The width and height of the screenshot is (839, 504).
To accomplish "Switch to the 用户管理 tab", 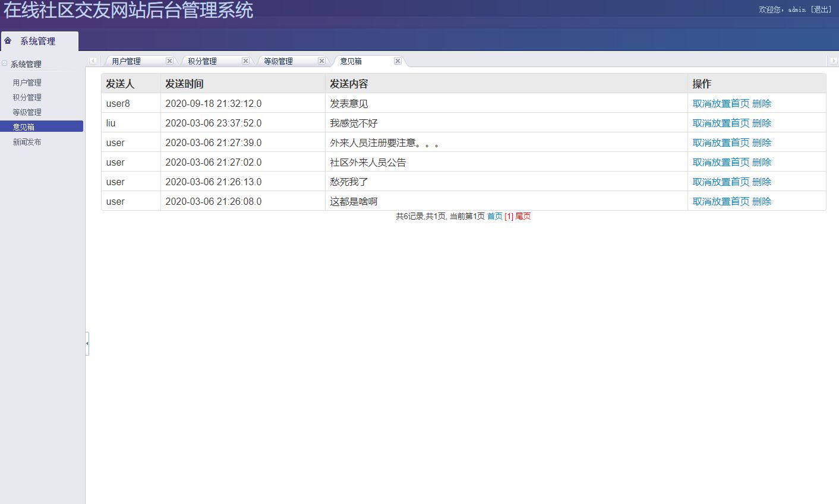I will (127, 61).
